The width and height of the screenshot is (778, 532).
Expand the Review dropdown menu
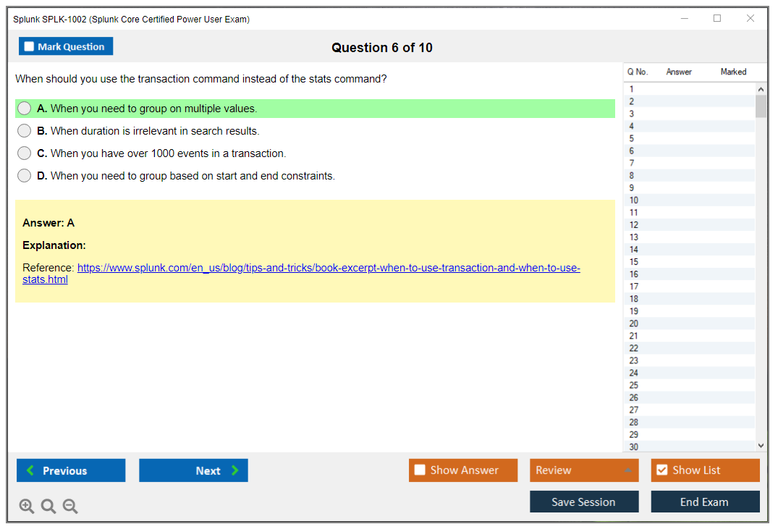coord(627,470)
